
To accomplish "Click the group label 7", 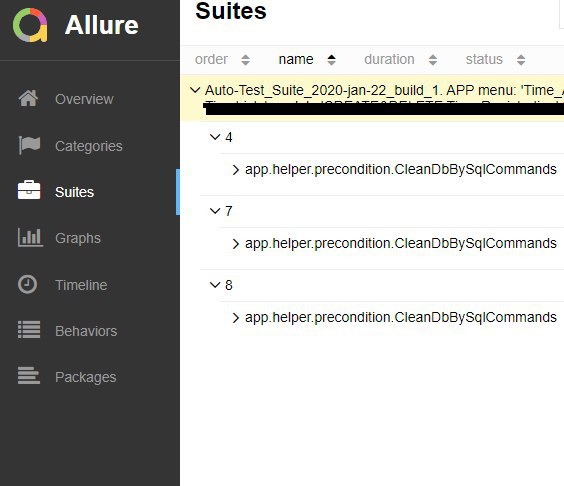I will click(x=229, y=211).
